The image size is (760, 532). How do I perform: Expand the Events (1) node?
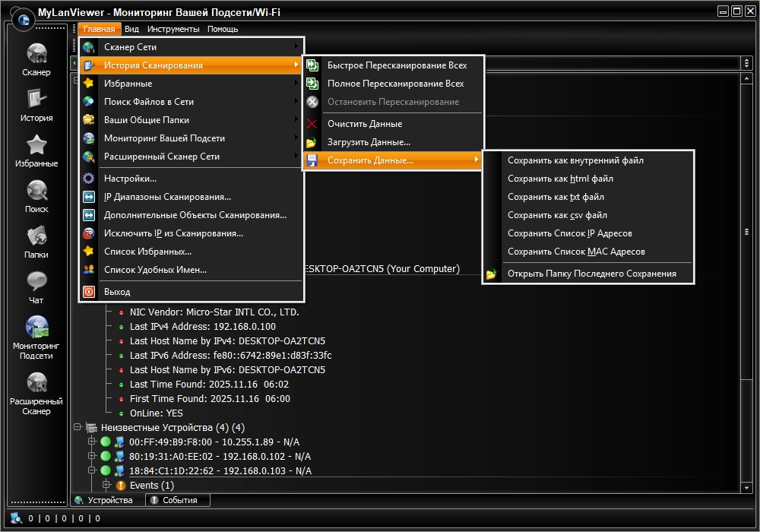coord(106,485)
